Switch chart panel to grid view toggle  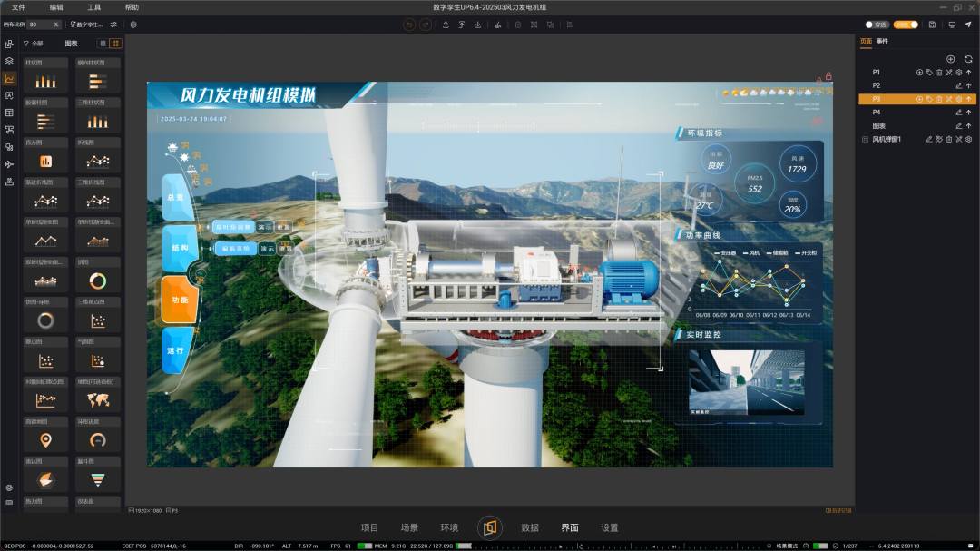click(116, 43)
